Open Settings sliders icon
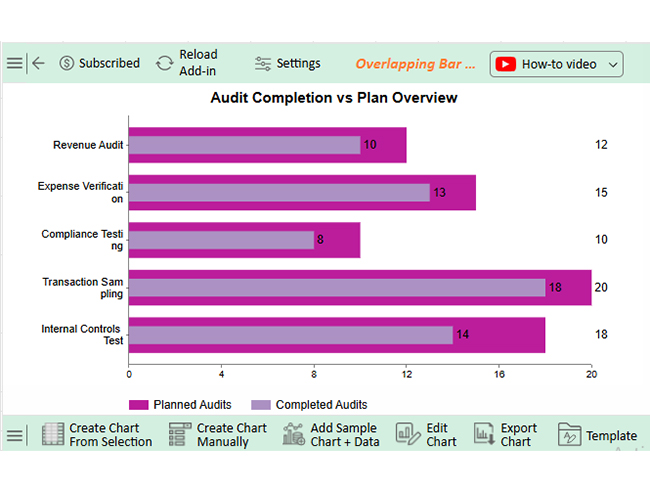This screenshot has height=492, width=650. pos(263,63)
